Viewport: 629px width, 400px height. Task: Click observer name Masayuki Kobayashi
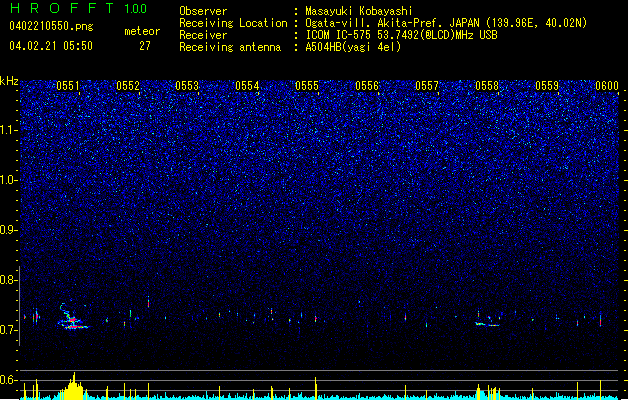[359, 11]
